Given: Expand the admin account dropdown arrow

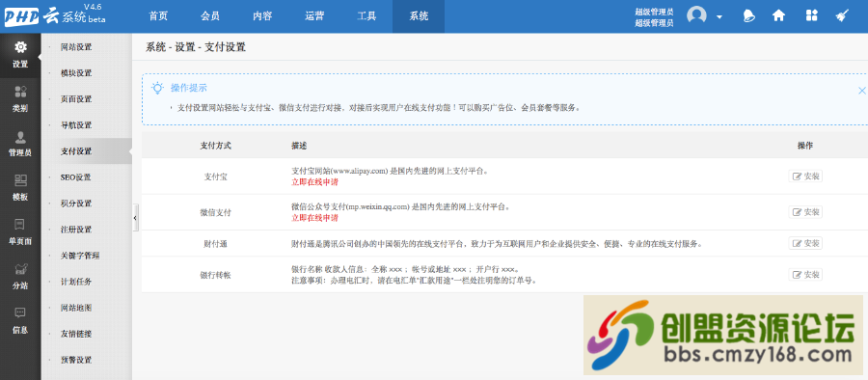Looking at the screenshot, I should pyautogui.click(x=719, y=16).
